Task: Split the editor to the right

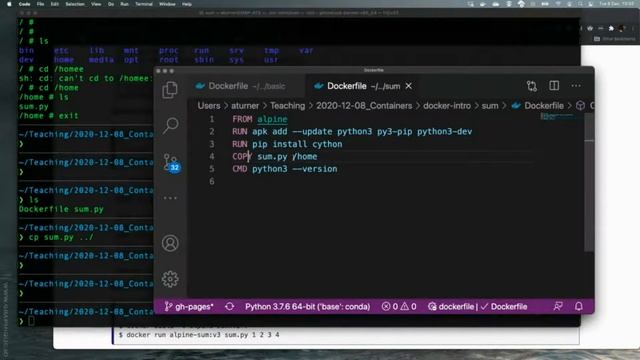Action: (554, 86)
